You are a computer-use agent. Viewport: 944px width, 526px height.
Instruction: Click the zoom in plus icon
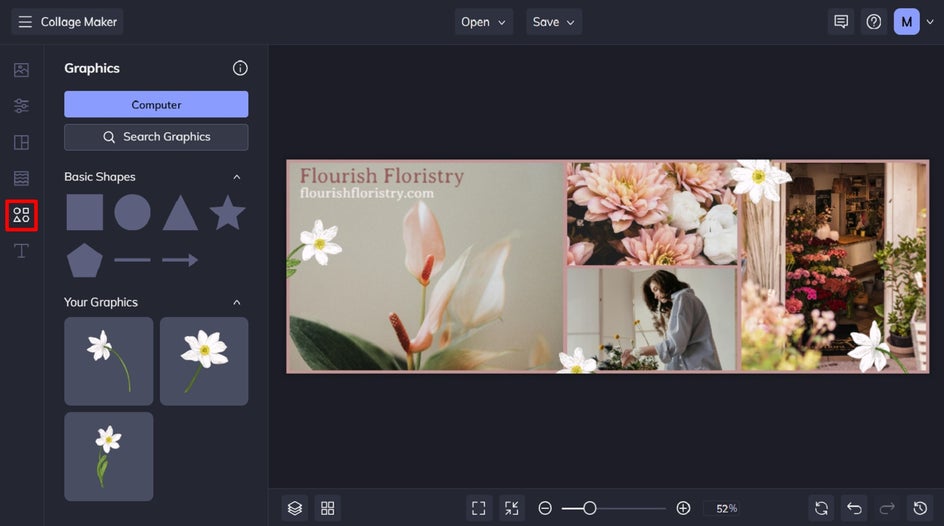(x=683, y=509)
